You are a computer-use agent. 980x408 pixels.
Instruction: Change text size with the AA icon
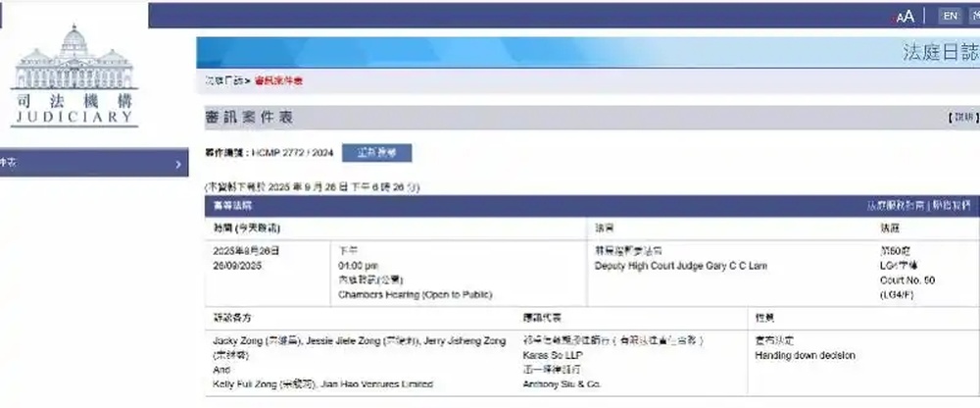905,16
